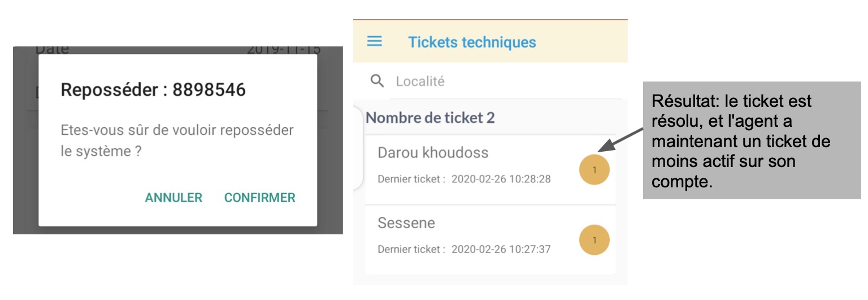This screenshot has width=868, height=300.
Task: Click the Dernier ticket 2020-02-26 10:28:28 timestamp
Action: pyautogui.click(x=464, y=179)
